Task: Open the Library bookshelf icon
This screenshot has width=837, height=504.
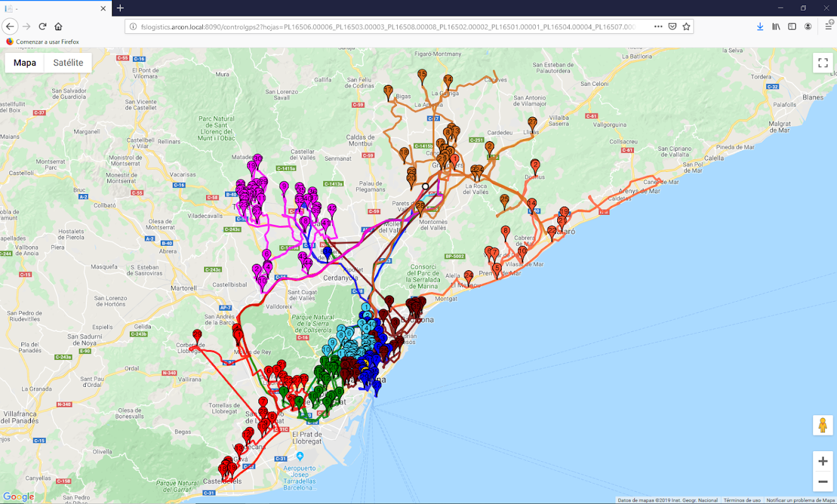Action: (776, 26)
